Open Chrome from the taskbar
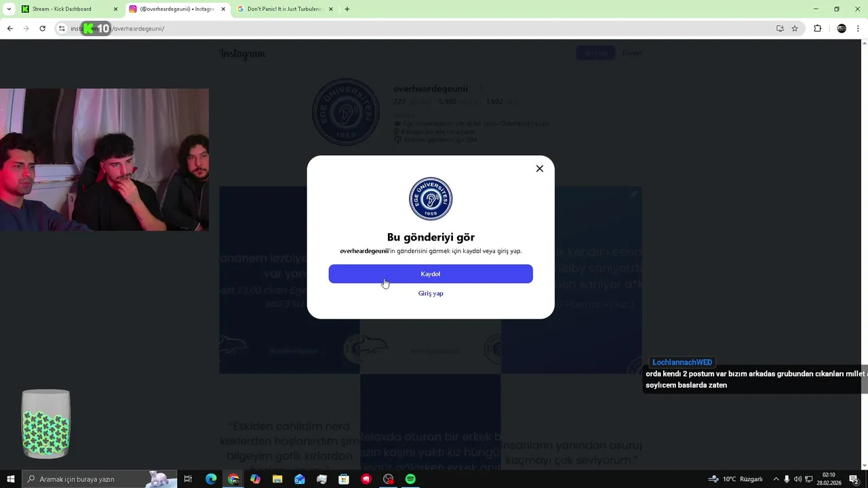Image resolution: width=868 pixels, height=488 pixels. click(x=233, y=479)
